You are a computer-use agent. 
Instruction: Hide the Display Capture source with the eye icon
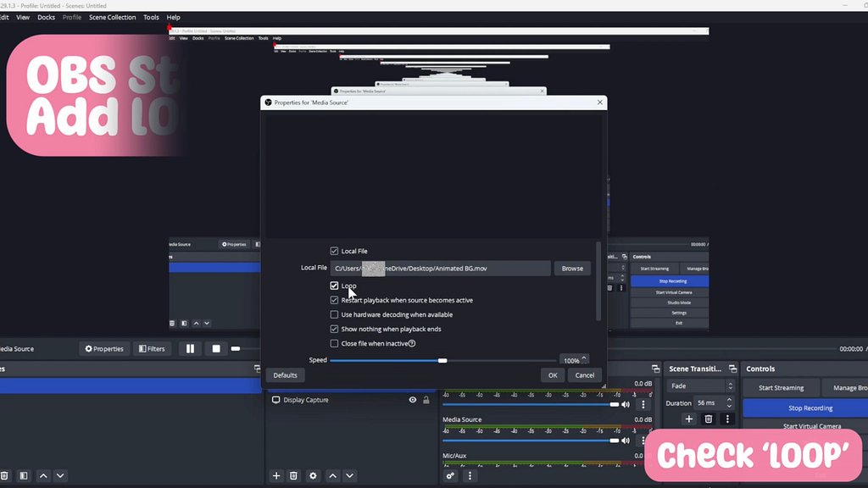412,400
